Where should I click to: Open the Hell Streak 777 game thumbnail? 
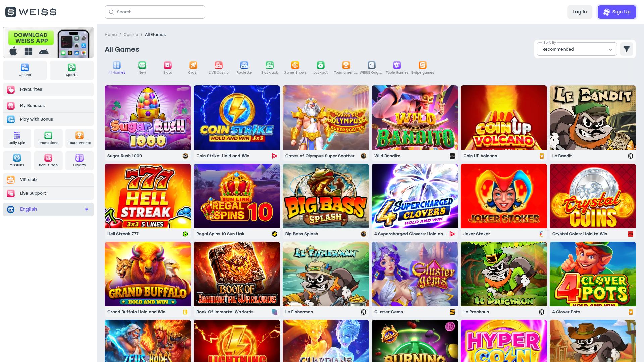(148, 196)
